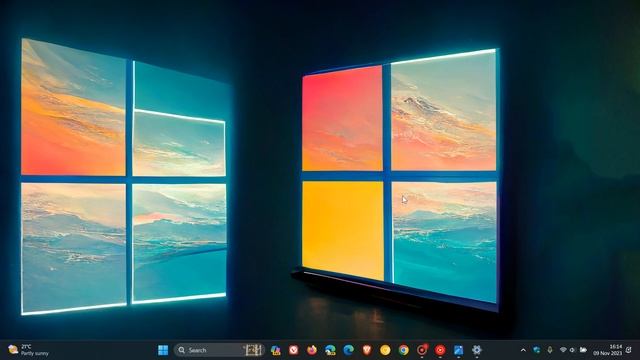640x360 pixels.
Task: Open the red circular app with notification badge
Action: click(x=422, y=350)
